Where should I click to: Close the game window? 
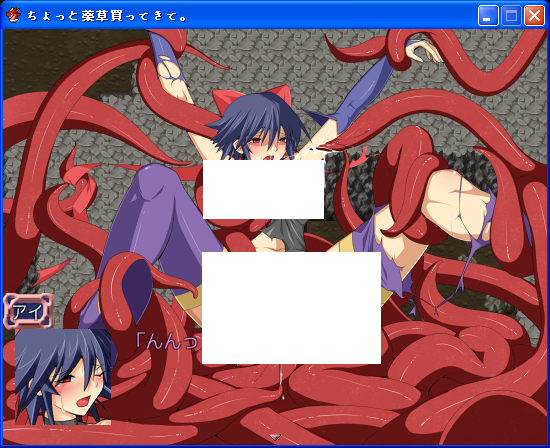tap(534, 16)
